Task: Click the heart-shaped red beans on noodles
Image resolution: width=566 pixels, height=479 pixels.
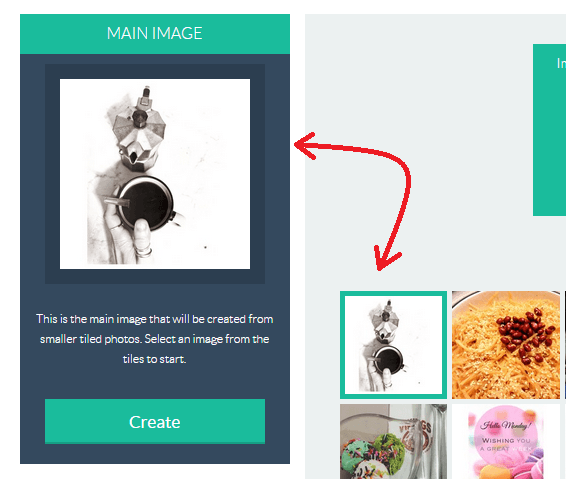Action: pos(523,334)
